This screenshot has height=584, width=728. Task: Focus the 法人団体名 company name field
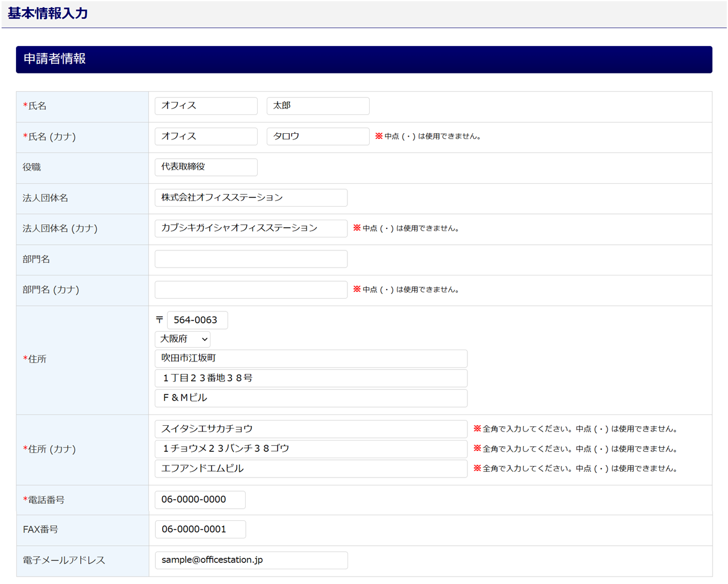251,198
